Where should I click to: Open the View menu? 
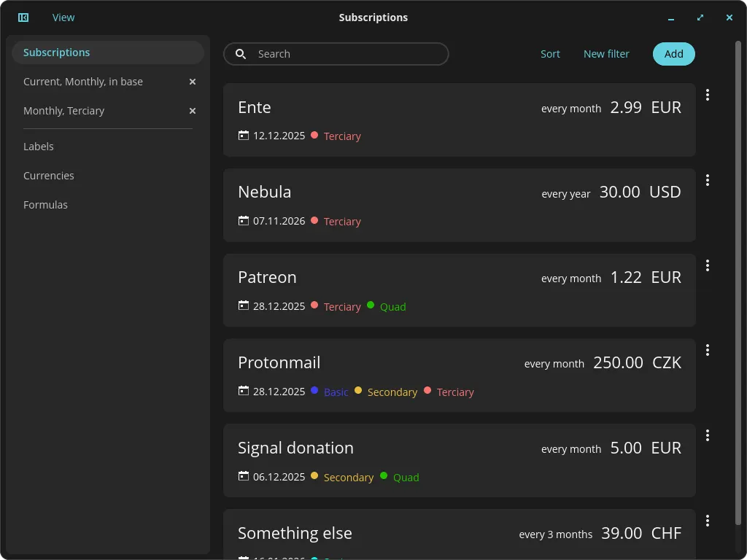pyautogui.click(x=63, y=17)
